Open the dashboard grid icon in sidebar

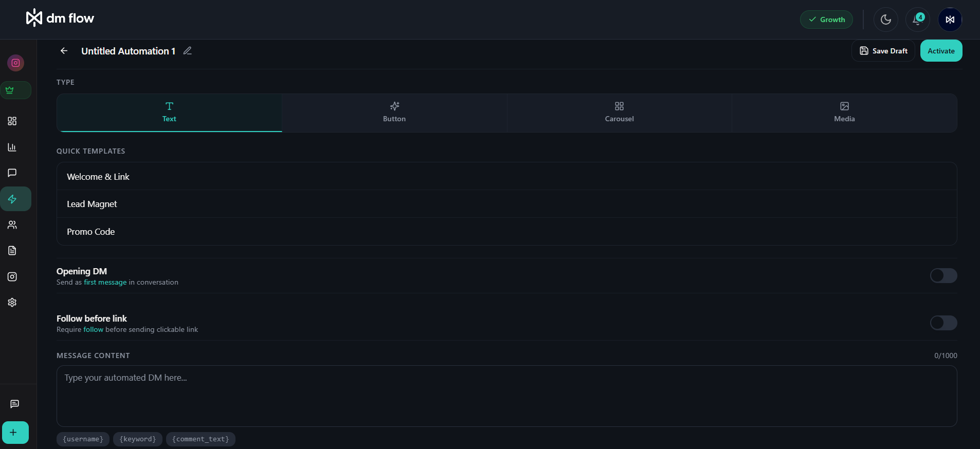tap(11, 121)
